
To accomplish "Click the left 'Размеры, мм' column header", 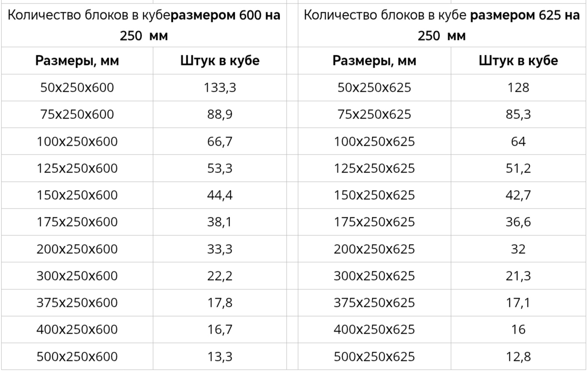I will (x=77, y=61).
